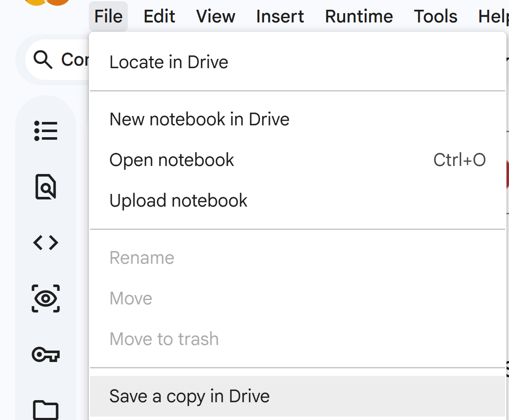This screenshot has height=420, width=509.
Task: Open the Table of contents sidebar panel
Action: [46, 131]
